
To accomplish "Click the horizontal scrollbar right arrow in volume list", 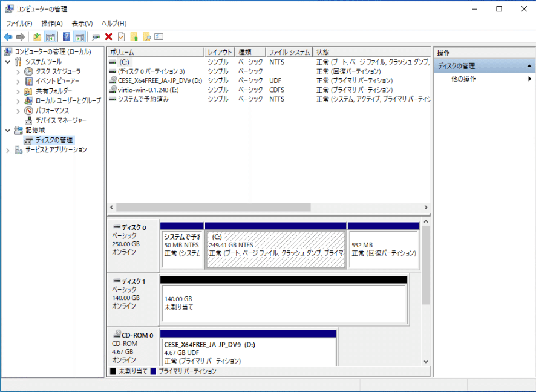I will pos(426,207).
